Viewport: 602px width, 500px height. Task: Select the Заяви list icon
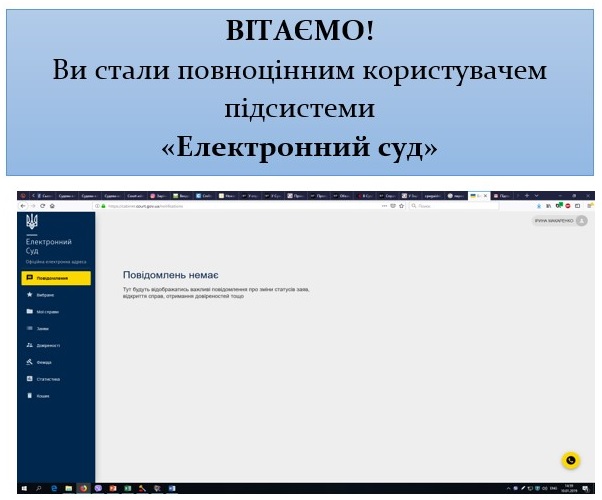click(x=30, y=328)
